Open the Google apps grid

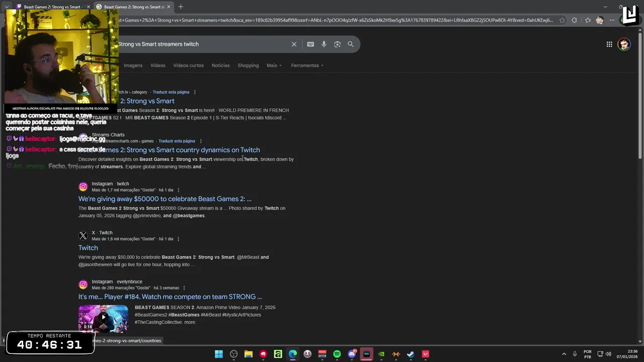[609, 44]
